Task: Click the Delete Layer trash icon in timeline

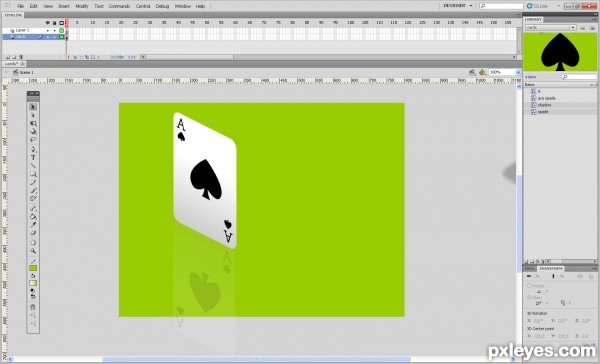Action: click(21, 57)
